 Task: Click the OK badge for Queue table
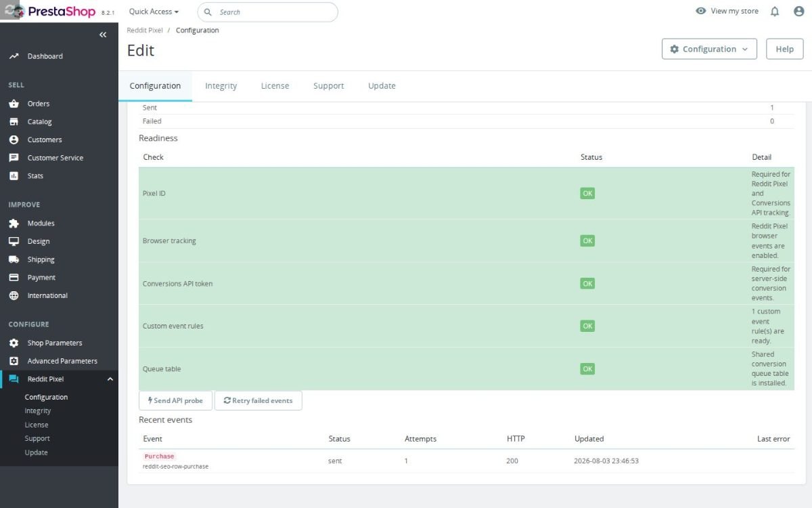click(x=587, y=368)
